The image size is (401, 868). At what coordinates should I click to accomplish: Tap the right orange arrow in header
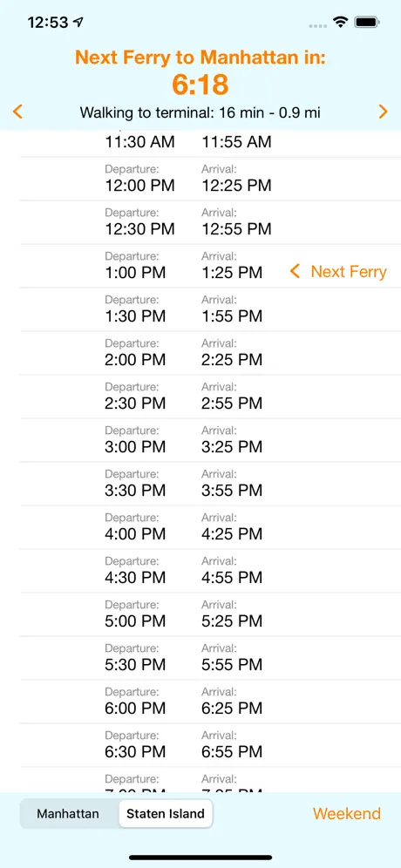384,112
